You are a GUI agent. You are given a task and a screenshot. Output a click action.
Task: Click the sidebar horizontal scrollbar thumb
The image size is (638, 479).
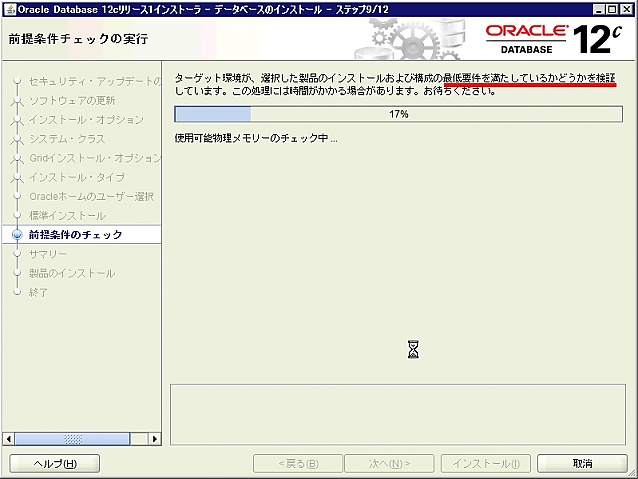click(72, 439)
